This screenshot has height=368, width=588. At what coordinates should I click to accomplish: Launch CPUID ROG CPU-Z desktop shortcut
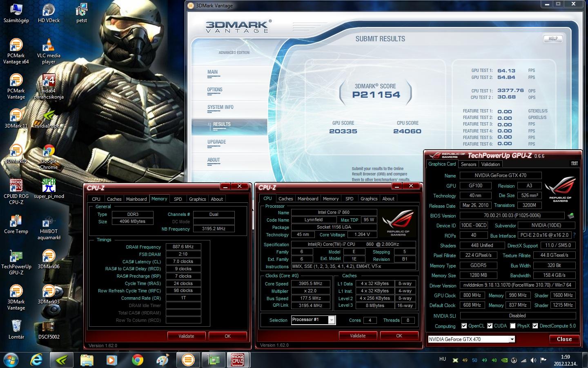coord(16,192)
